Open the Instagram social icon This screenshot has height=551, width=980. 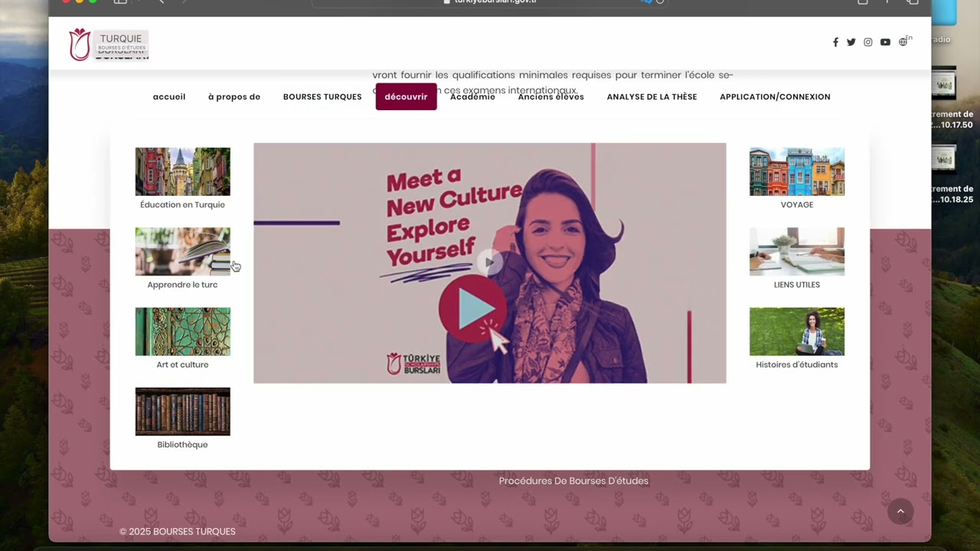point(867,42)
